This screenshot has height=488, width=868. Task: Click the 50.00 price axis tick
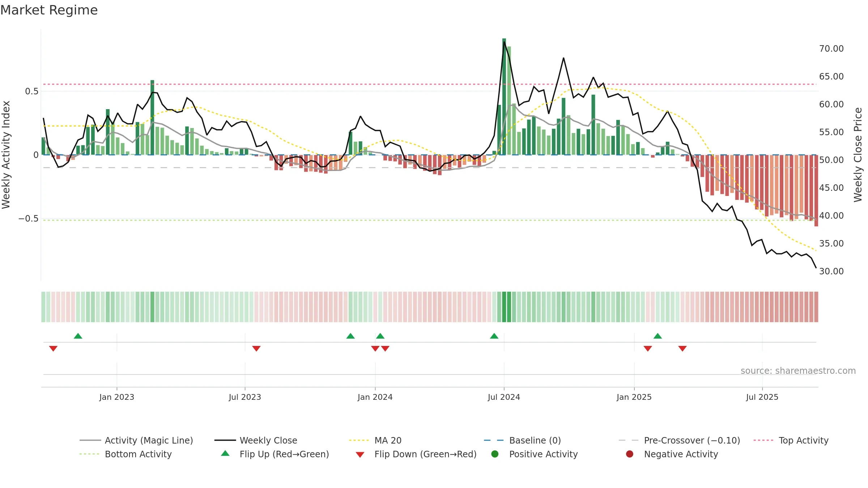831,160
